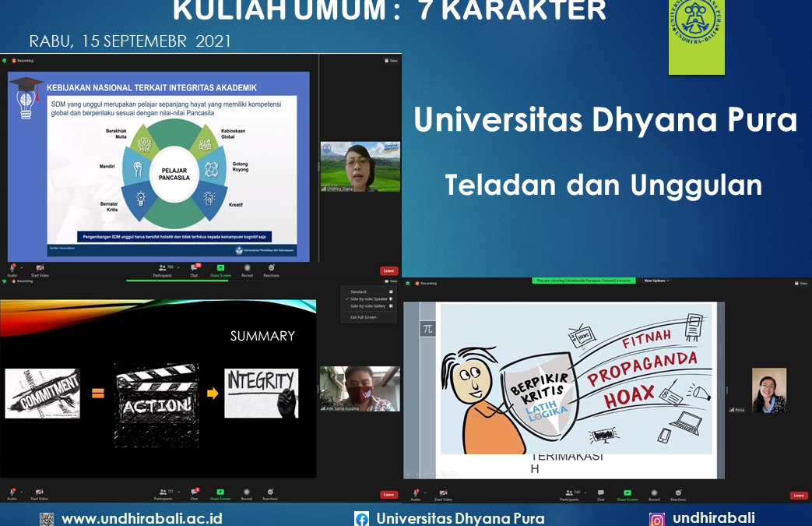This screenshot has width=812, height=526.
Task: Click Record in the Hoax slide Zoom window
Action: (654, 495)
